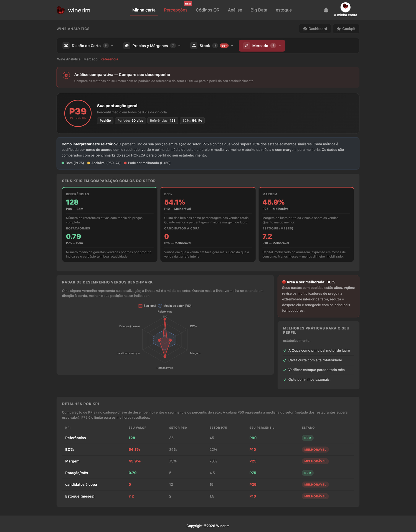Click the Análise comparativa pie chart icon
416x532 pixels.
pyautogui.click(x=66, y=75)
